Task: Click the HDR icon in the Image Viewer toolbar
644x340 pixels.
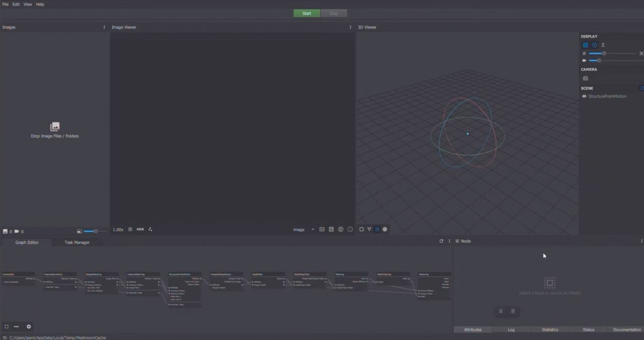Action: [x=140, y=229]
